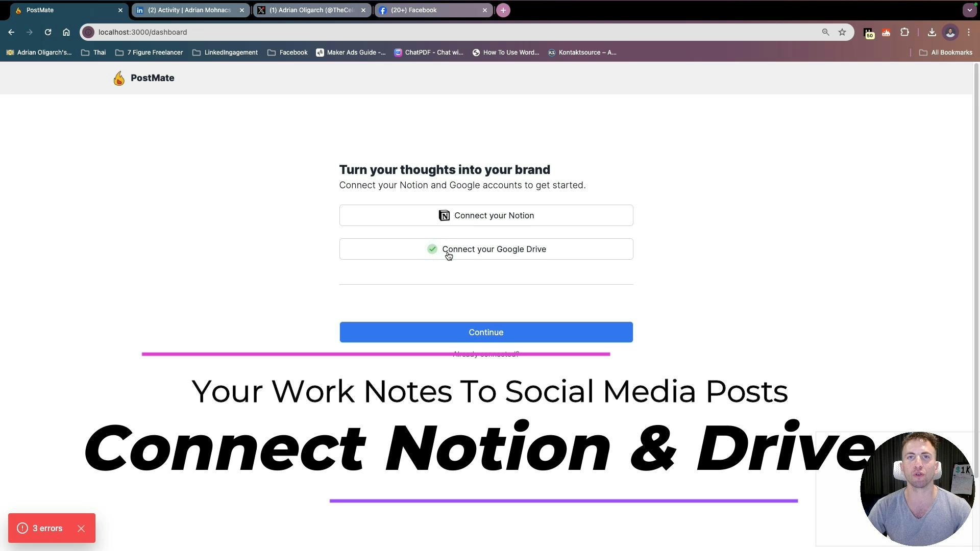The image size is (980, 551).
Task: Click the PostMate flame logo icon
Action: point(119,78)
